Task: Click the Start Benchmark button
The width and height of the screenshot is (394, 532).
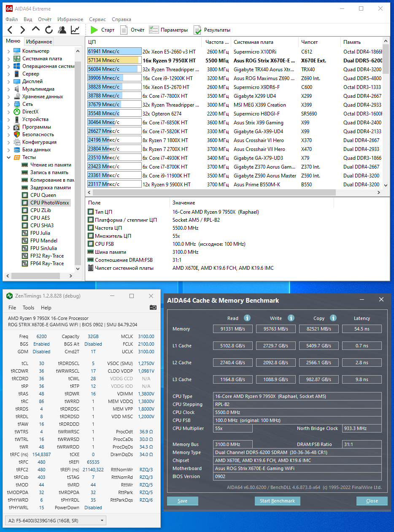Action: pyautogui.click(x=278, y=501)
